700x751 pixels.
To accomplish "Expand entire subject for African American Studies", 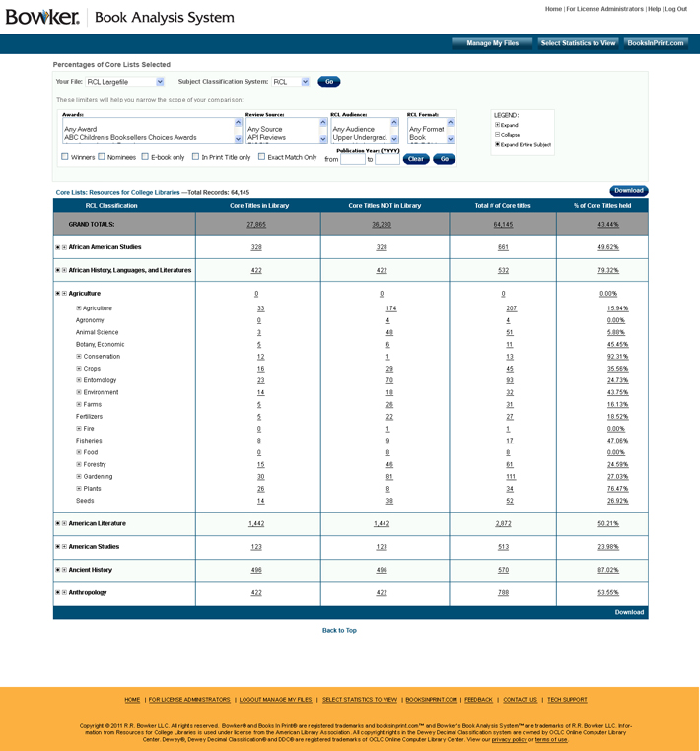I will (x=58, y=247).
